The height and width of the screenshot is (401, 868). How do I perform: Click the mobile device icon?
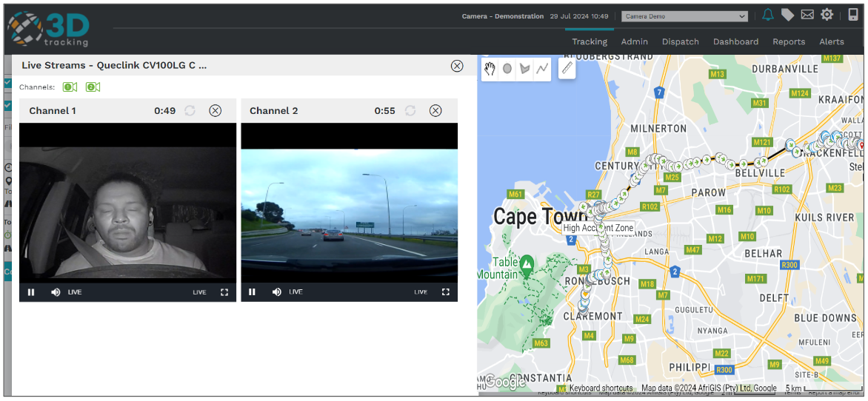tap(852, 15)
